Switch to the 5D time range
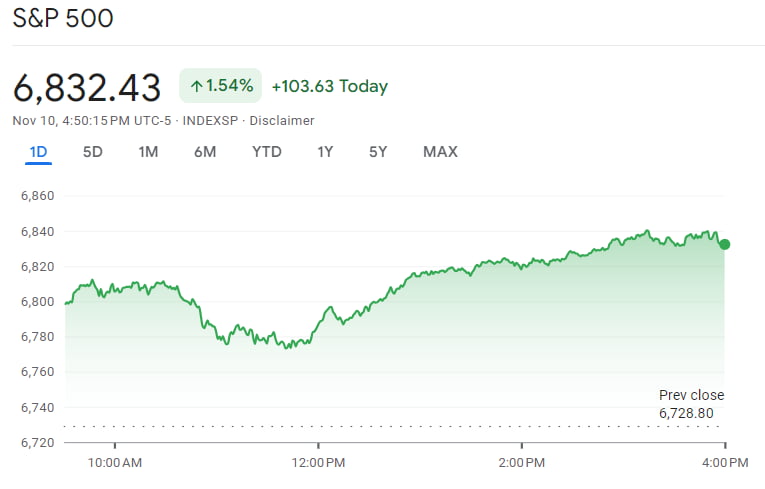765x489 pixels. click(93, 152)
